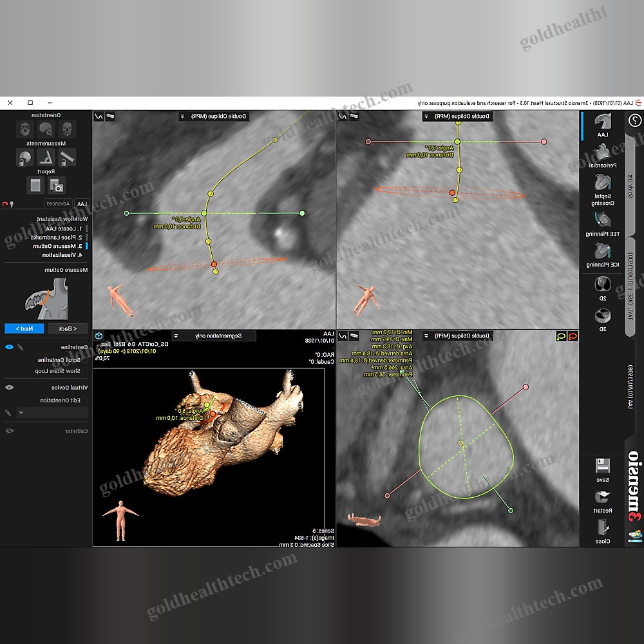
Task: Open the Pericardial module icon
Action: [603, 152]
